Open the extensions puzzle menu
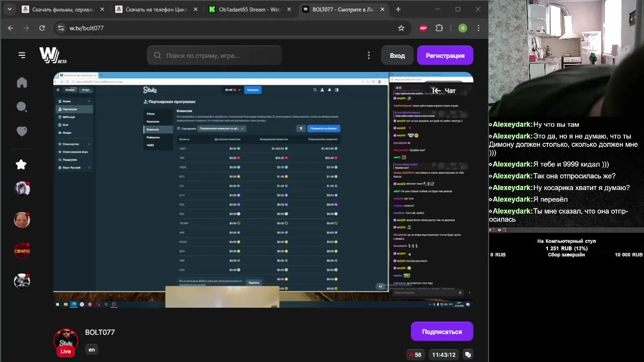This screenshot has height=362, width=644. point(439,28)
